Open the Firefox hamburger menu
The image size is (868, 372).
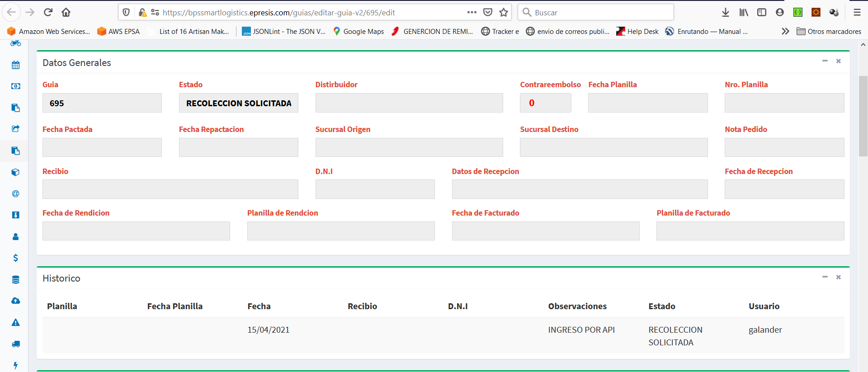[857, 13]
